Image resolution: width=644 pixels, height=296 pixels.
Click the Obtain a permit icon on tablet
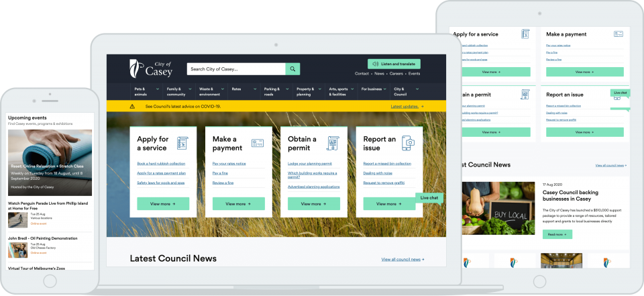click(525, 95)
